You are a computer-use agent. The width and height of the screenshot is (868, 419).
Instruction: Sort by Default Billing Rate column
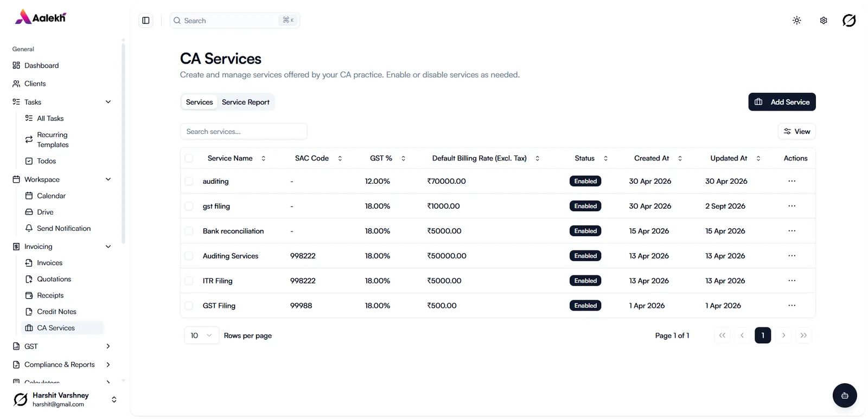[x=486, y=158]
